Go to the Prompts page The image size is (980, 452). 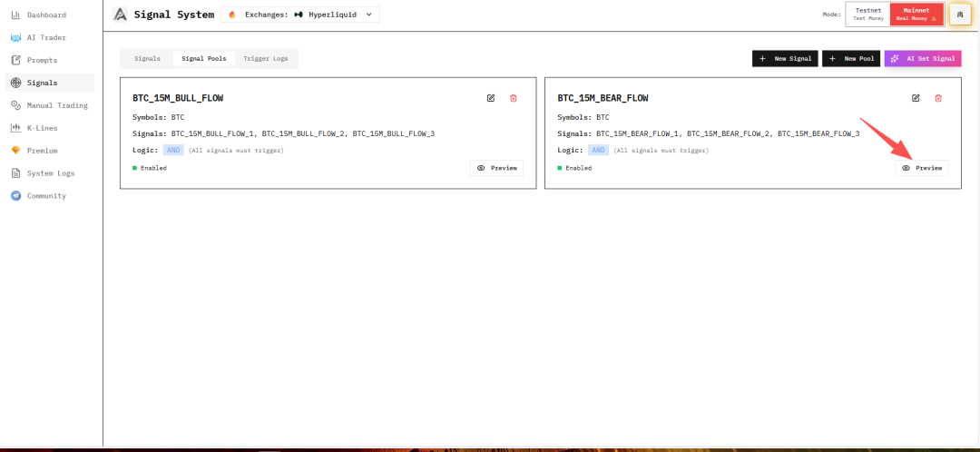coord(49,60)
